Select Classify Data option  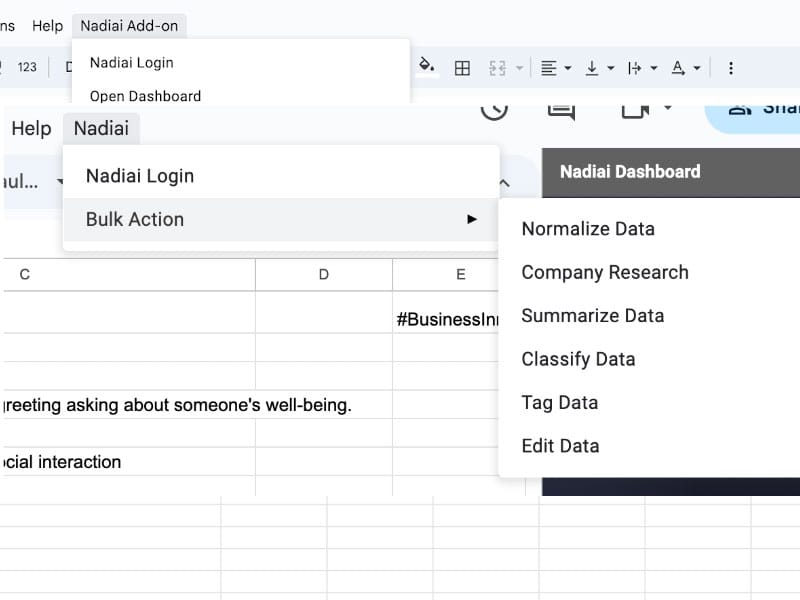[x=578, y=359]
